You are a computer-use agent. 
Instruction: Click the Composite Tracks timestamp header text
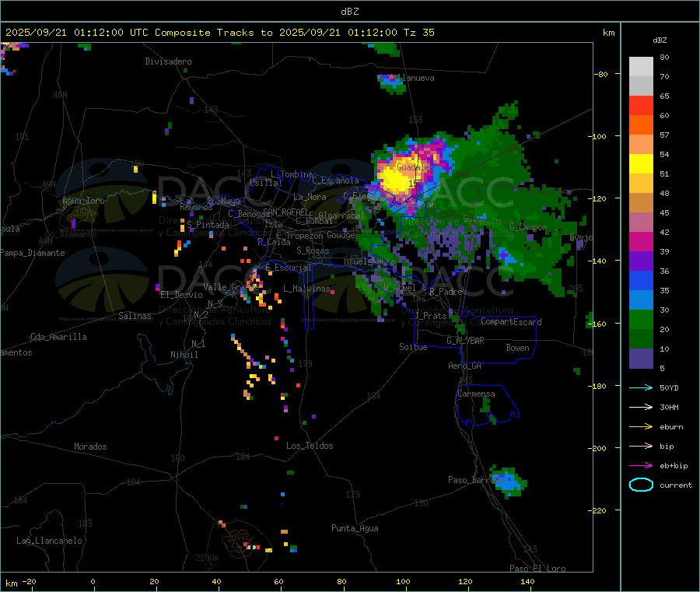click(219, 33)
